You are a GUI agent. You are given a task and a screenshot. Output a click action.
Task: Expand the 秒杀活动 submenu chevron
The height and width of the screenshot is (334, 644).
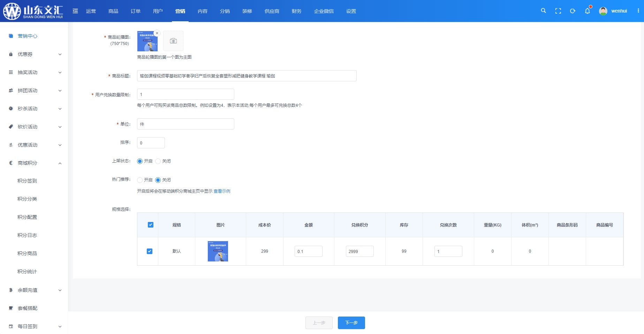(x=60, y=109)
